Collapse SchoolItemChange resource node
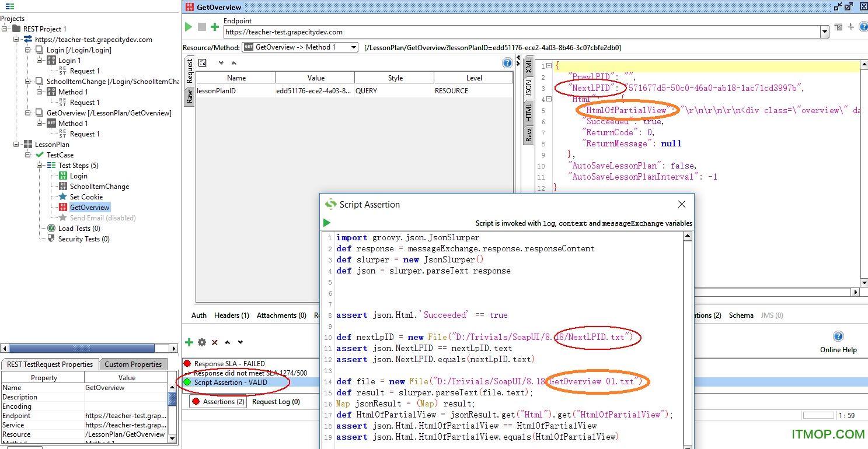Screen dimensions: 868x449 pyautogui.click(x=28, y=81)
